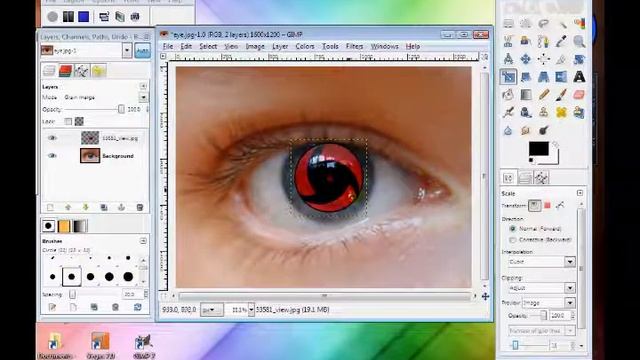Select the Eraser tool

[x=579, y=95]
